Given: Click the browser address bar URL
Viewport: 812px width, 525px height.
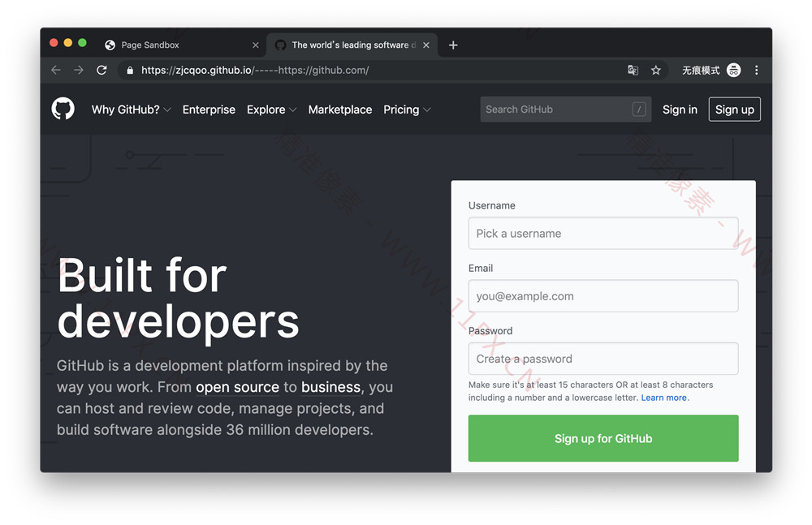Looking at the screenshot, I should 255,70.
